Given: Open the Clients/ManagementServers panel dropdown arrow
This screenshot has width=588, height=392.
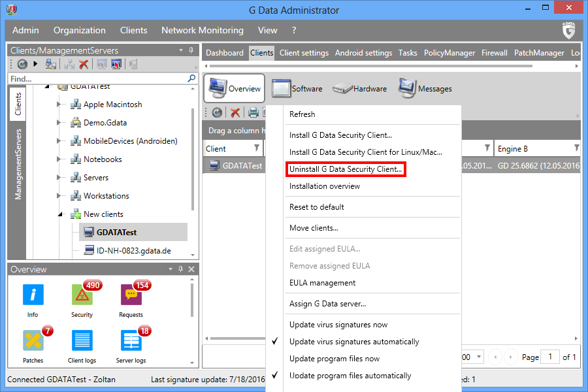Looking at the screenshot, I should [x=181, y=50].
